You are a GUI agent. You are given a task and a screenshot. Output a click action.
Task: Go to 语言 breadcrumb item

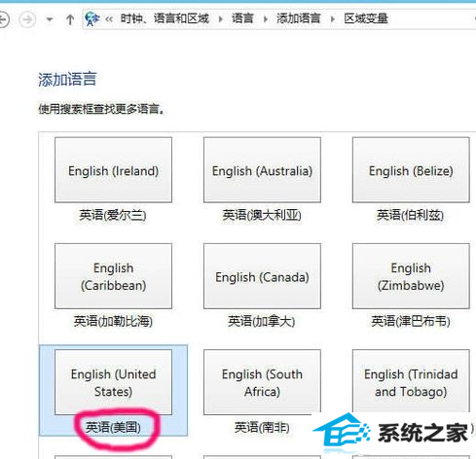click(242, 18)
